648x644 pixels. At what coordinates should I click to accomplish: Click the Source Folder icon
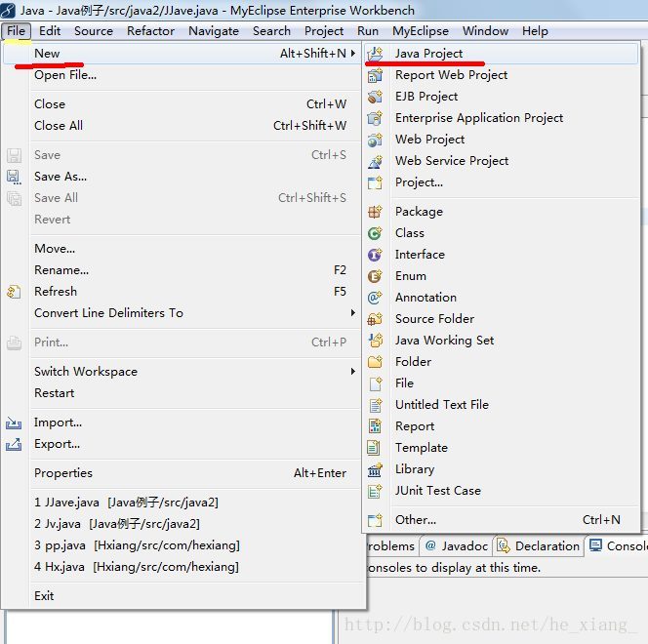[x=375, y=319]
